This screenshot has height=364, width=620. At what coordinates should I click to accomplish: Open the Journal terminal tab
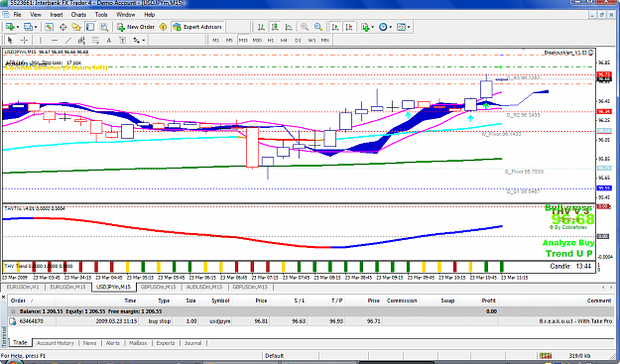(x=193, y=343)
